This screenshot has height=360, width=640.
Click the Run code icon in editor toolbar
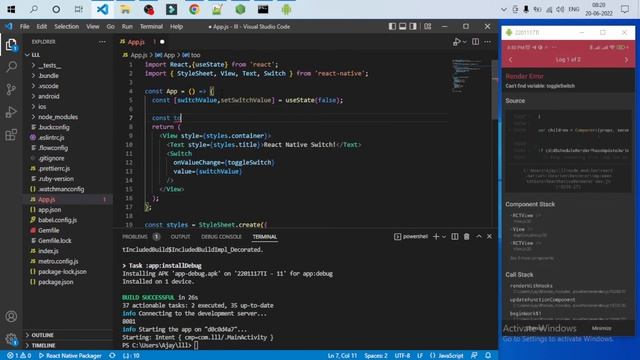[457, 42]
